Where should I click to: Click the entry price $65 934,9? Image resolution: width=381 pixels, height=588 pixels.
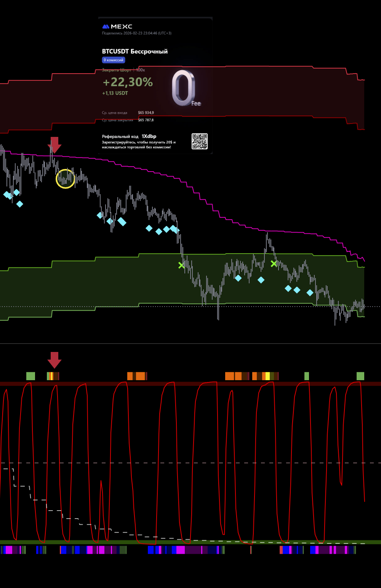click(x=146, y=113)
